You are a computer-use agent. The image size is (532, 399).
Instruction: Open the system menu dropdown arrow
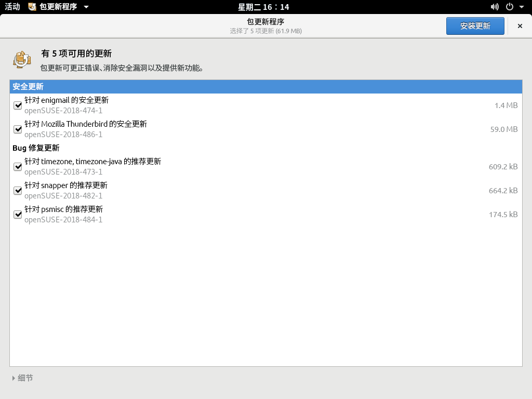pyautogui.click(x=522, y=7)
